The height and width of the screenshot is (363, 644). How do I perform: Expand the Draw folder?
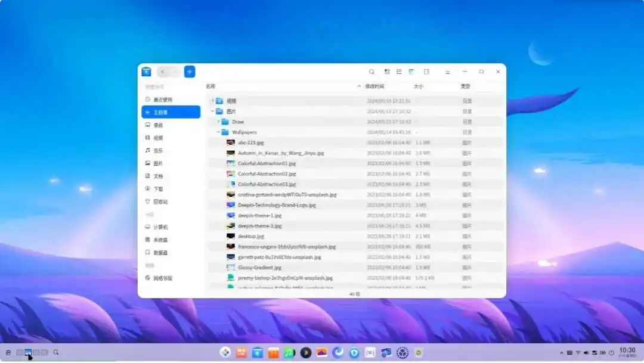click(218, 122)
